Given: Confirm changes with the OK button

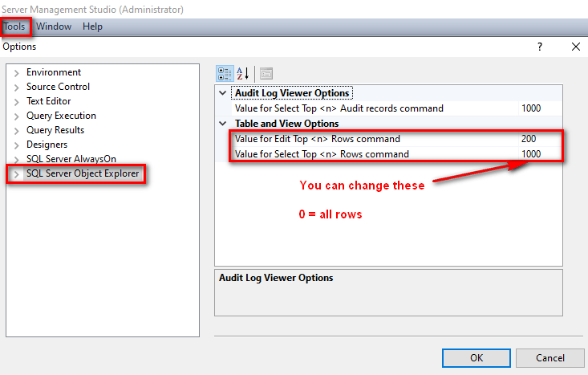Looking at the screenshot, I should [476, 357].
